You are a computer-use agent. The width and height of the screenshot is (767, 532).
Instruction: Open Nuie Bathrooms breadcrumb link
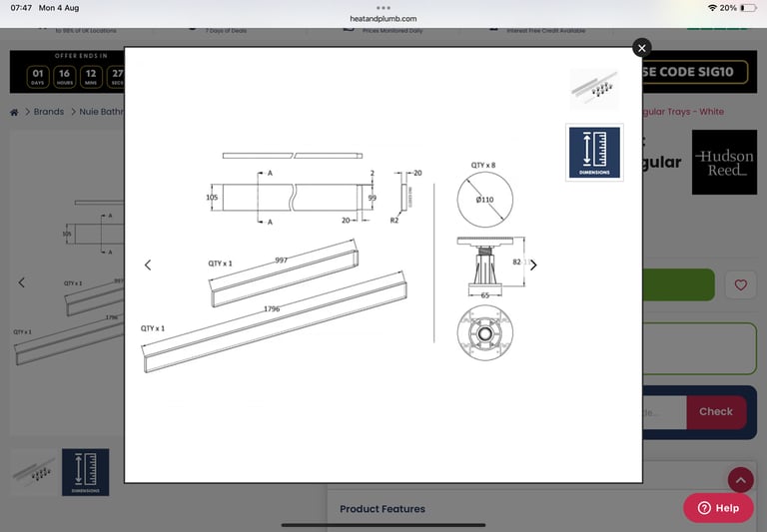[101, 112]
